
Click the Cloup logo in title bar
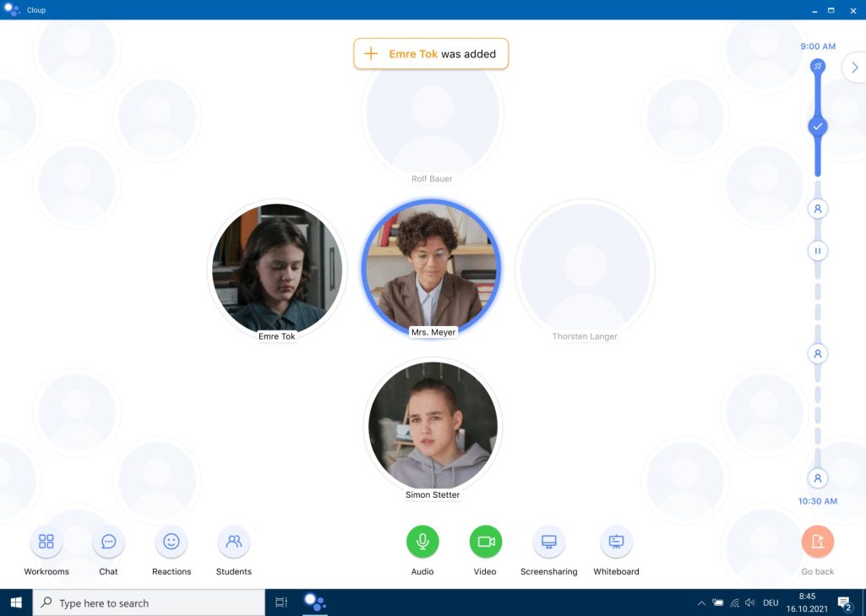12,9
